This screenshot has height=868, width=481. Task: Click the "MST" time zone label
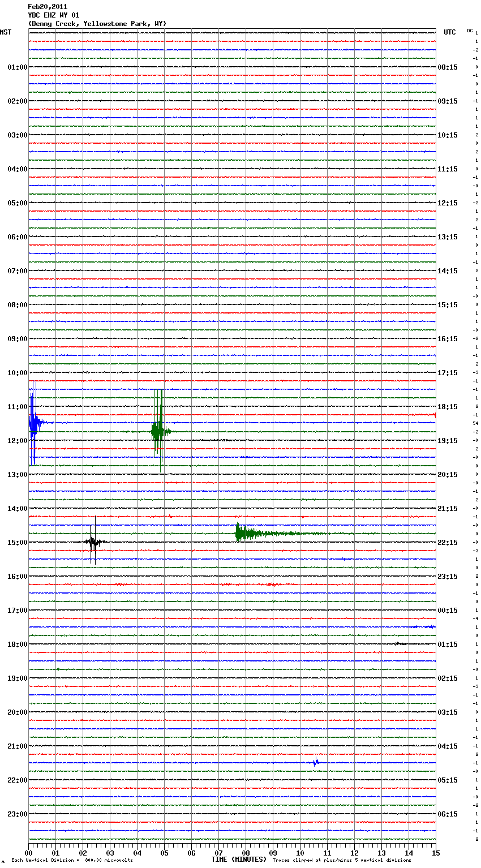click(x=6, y=32)
